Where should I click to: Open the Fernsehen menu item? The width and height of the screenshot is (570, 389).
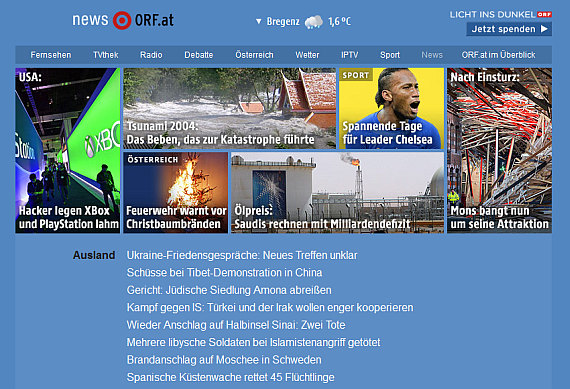click(51, 55)
